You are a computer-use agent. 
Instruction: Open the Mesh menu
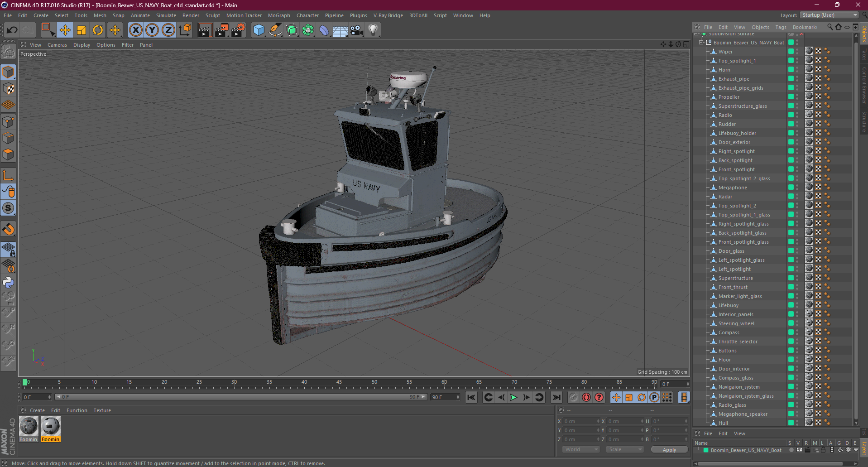pyautogui.click(x=100, y=15)
